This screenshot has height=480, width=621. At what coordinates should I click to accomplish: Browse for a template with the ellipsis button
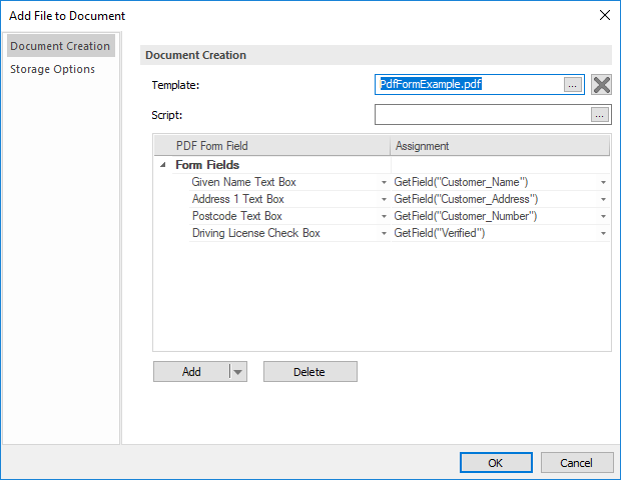point(572,85)
